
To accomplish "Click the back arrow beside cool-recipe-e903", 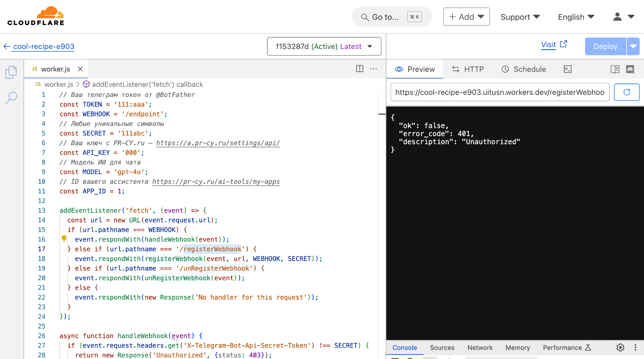I will (x=7, y=46).
